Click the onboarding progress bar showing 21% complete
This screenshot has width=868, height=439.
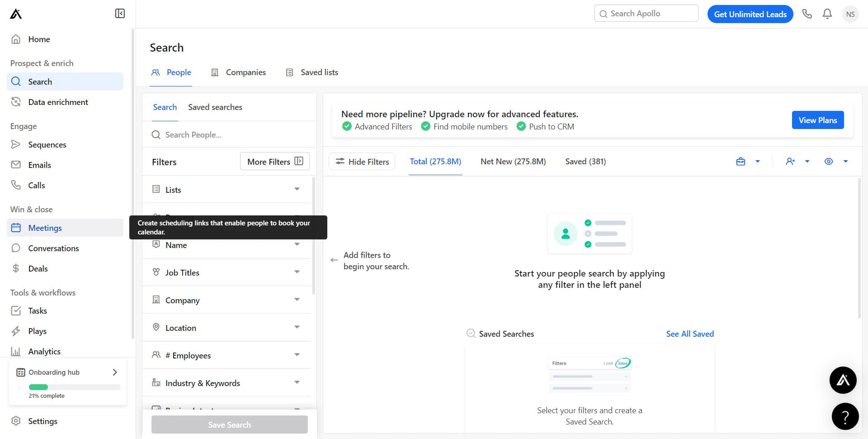[74, 387]
